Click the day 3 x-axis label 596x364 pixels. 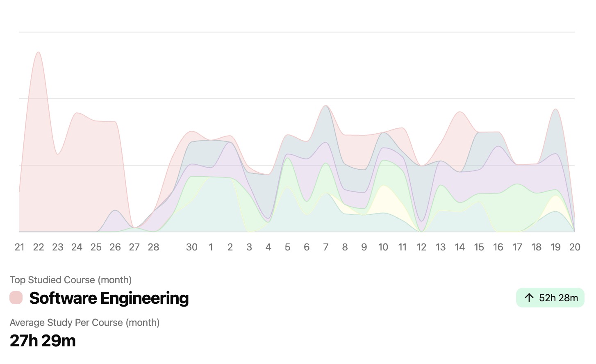249,247
